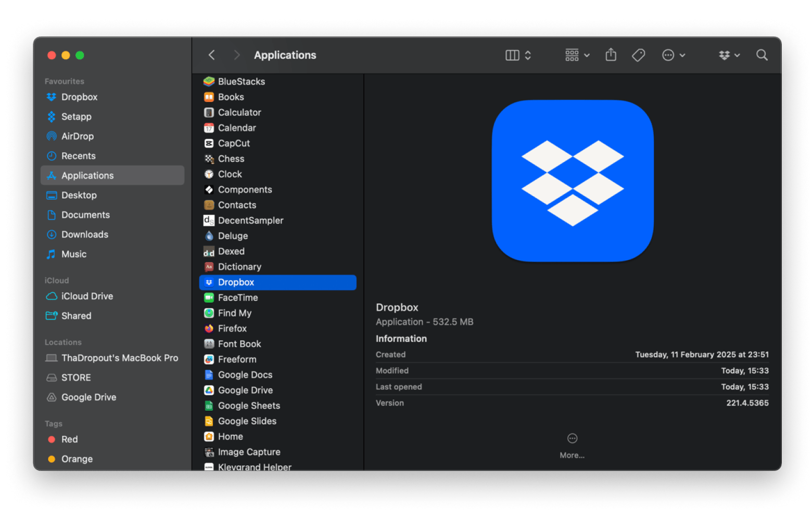The height and width of the screenshot is (519, 812).
Task: Open iCloud Drive in sidebar
Action: pyautogui.click(x=87, y=296)
